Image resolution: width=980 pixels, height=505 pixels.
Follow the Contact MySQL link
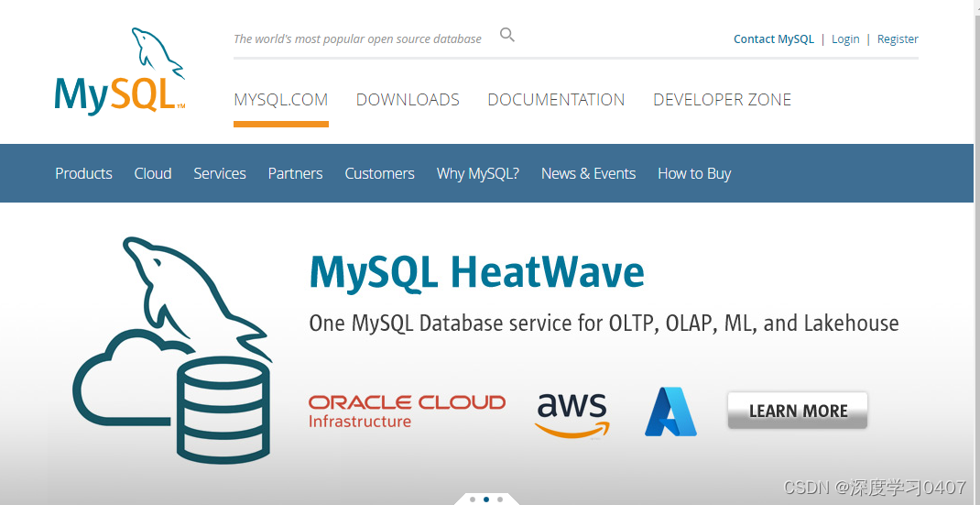coord(774,38)
